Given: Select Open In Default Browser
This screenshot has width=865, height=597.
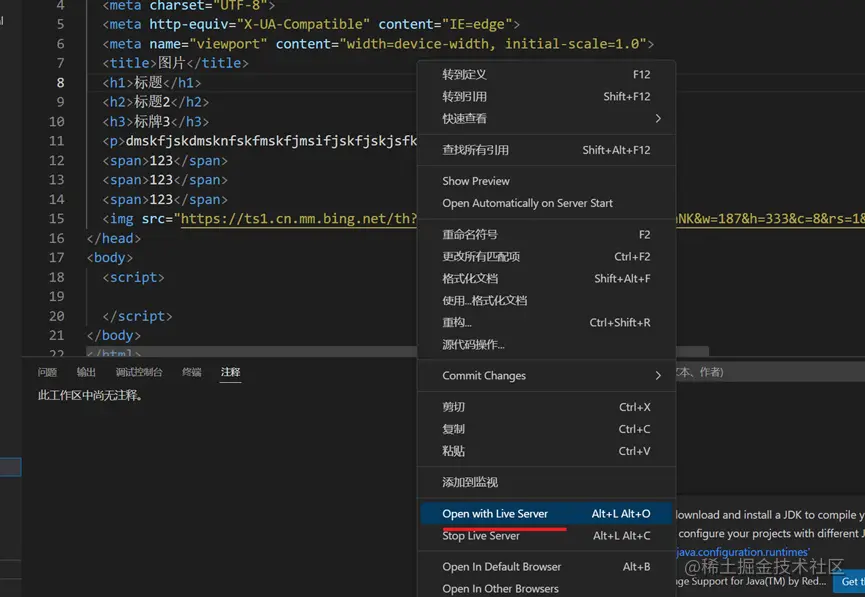Looking at the screenshot, I should [x=546, y=567].
